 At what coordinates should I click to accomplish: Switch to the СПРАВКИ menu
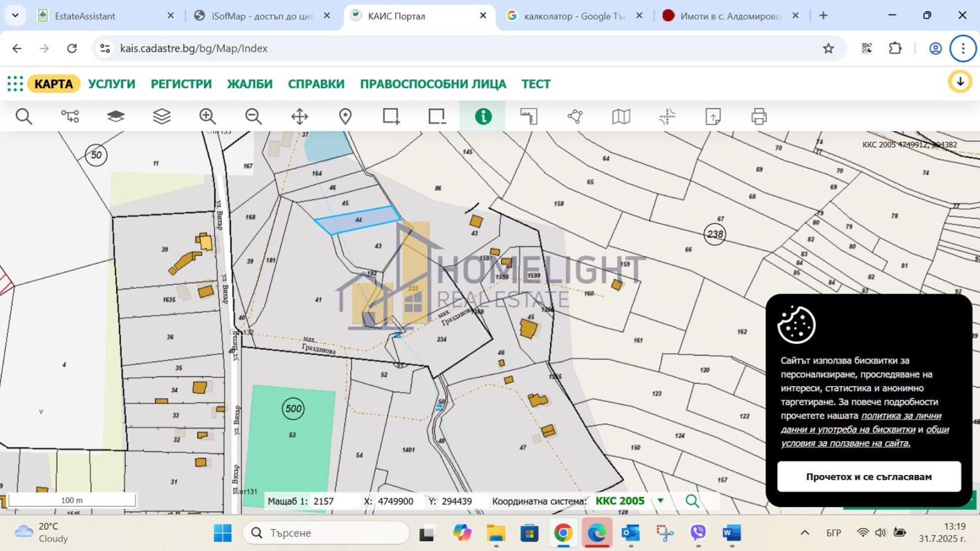pos(316,84)
